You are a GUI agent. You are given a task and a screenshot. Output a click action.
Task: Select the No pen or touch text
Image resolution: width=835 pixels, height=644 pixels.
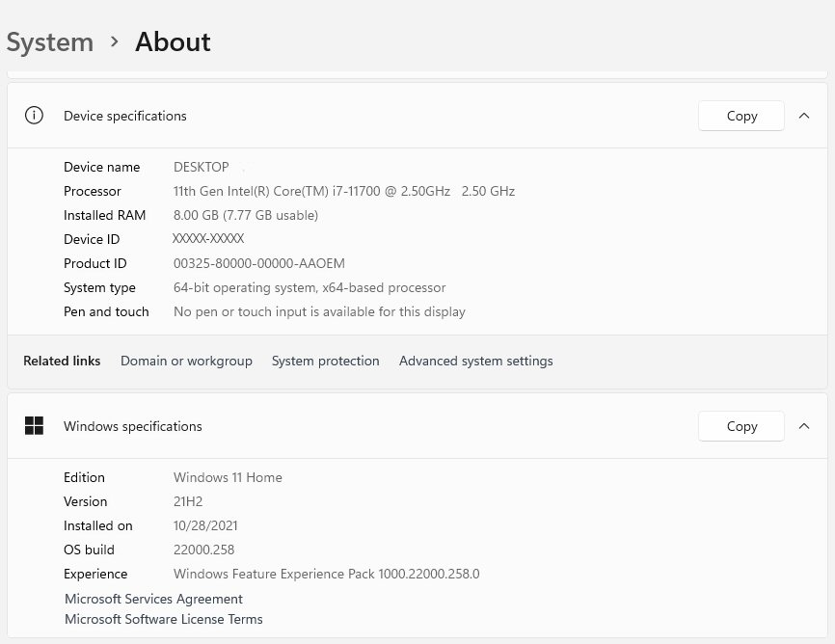click(319, 311)
